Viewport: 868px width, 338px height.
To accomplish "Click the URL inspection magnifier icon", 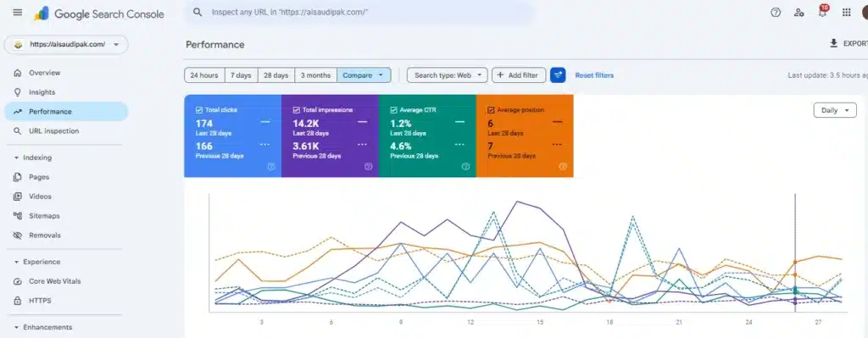I will (18, 131).
